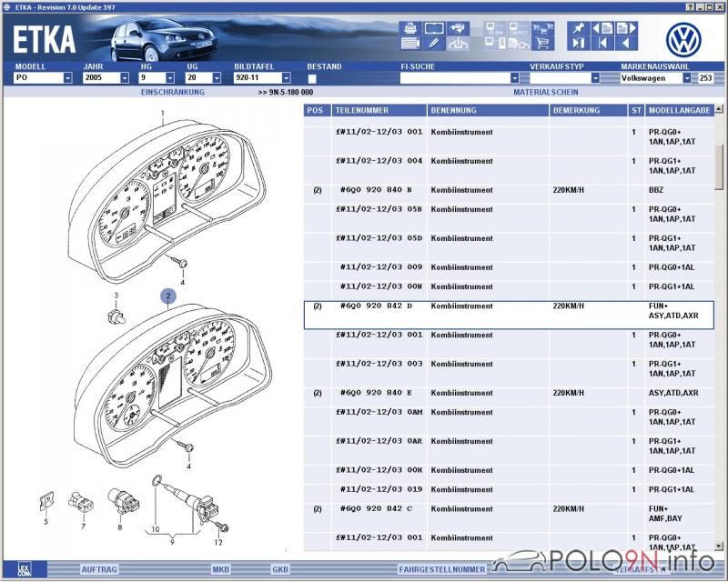
Task: Click the greyed ELSA monitor icon
Action: point(495,29)
